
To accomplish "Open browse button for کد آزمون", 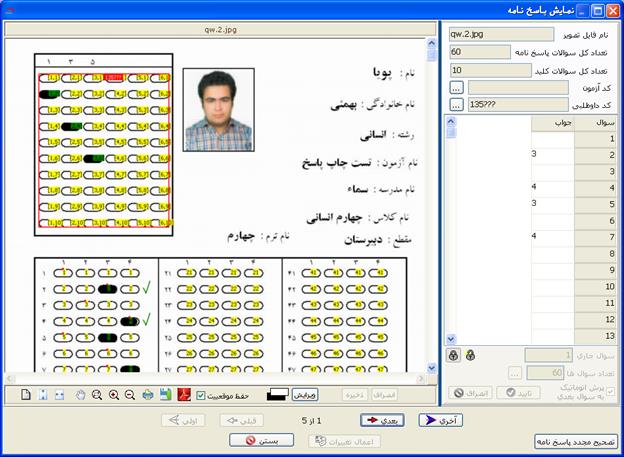I will (456, 88).
